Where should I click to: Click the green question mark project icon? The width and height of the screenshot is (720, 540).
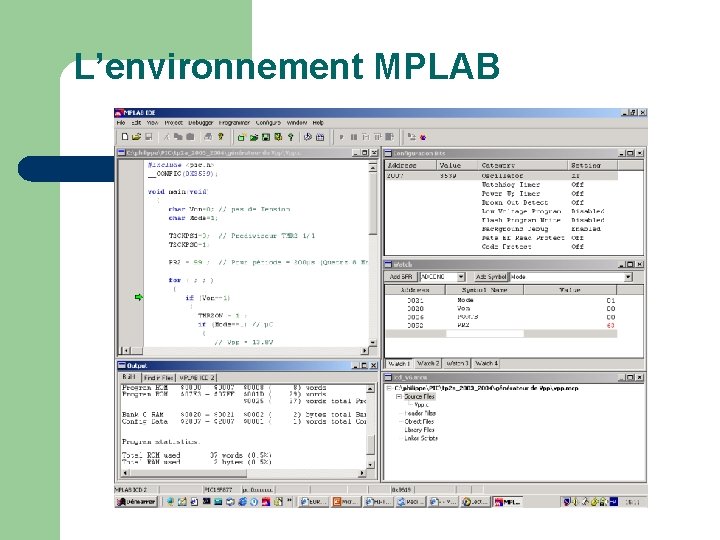click(290, 137)
